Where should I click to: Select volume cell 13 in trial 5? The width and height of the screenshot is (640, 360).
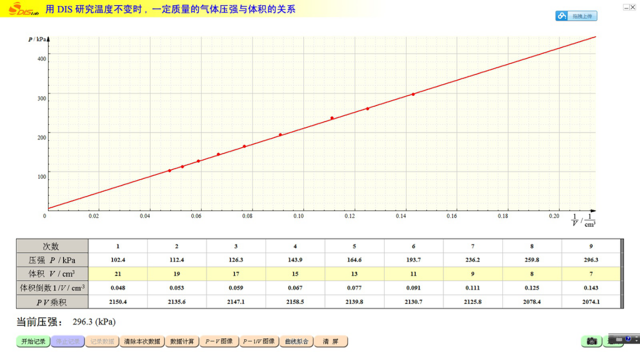click(x=354, y=274)
